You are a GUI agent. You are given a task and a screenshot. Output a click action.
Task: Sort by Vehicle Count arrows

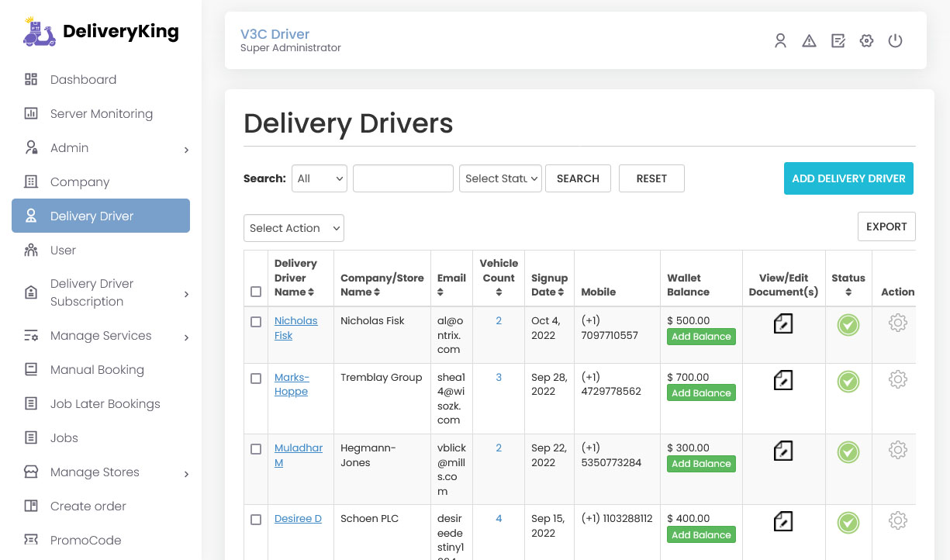coord(499,292)
